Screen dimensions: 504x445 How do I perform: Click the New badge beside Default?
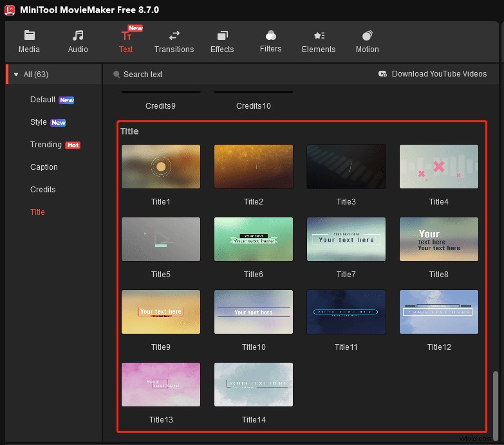[x=66, y=100]
